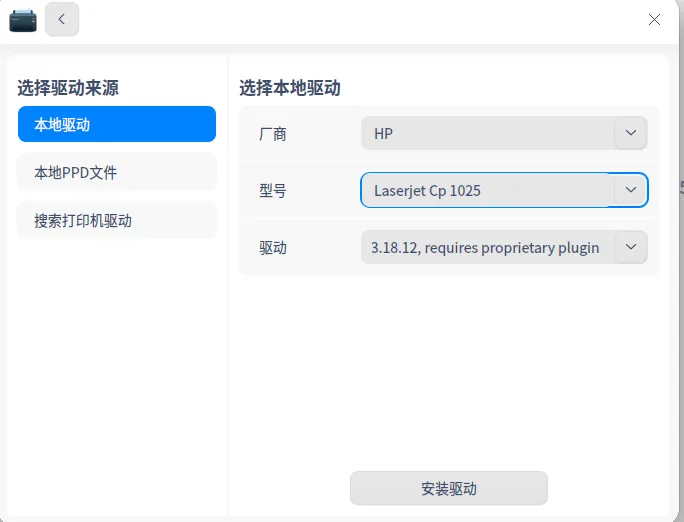Click the 选择本地驱动 heading
Screen dimensions: 684x522
[290, 88]
